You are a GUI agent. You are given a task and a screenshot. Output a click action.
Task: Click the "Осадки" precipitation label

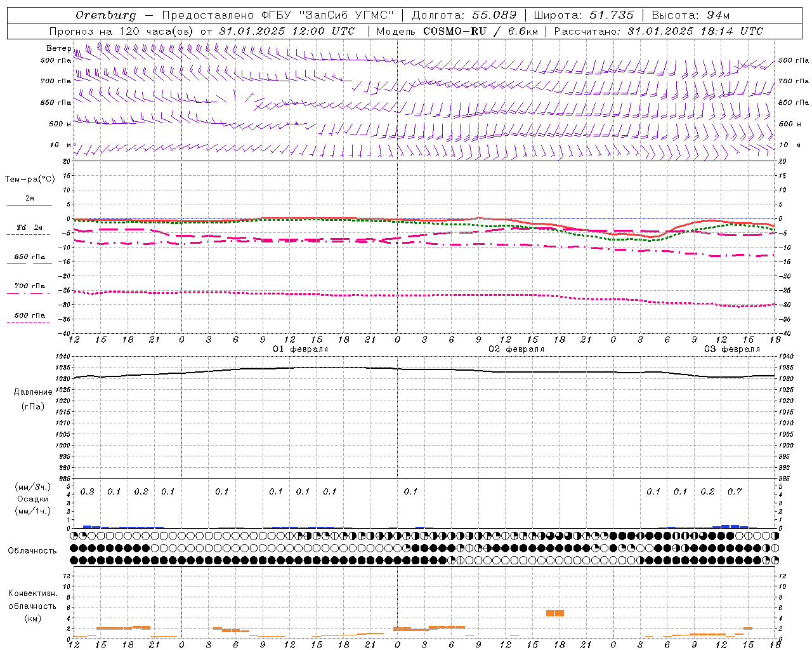click(x=33, y=499)
